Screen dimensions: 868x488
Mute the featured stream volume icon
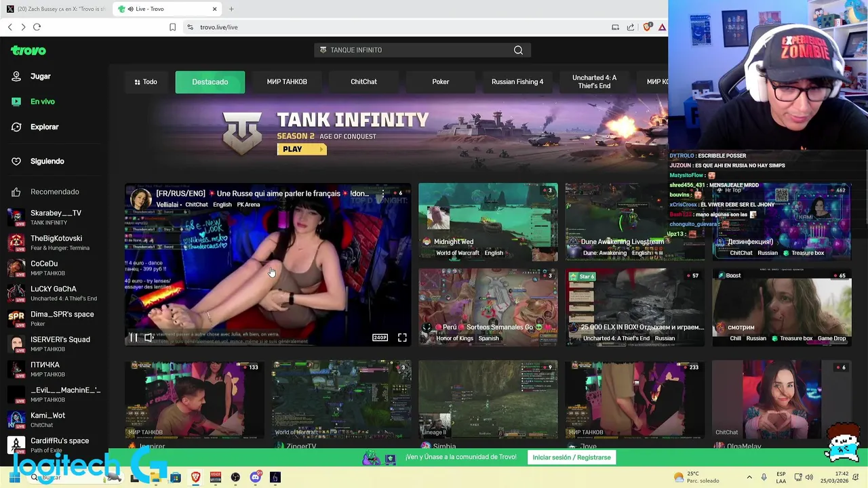tap(149, 338)
